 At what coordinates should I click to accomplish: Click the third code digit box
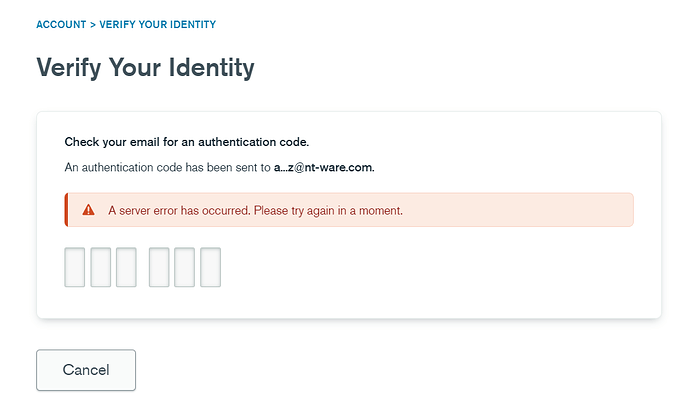(126, 267)
